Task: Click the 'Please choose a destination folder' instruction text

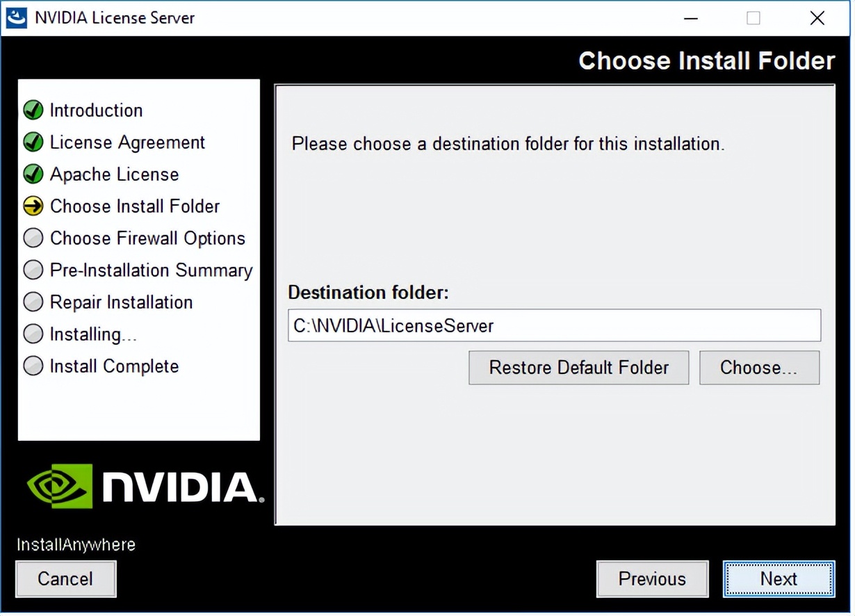Action: 508,144
